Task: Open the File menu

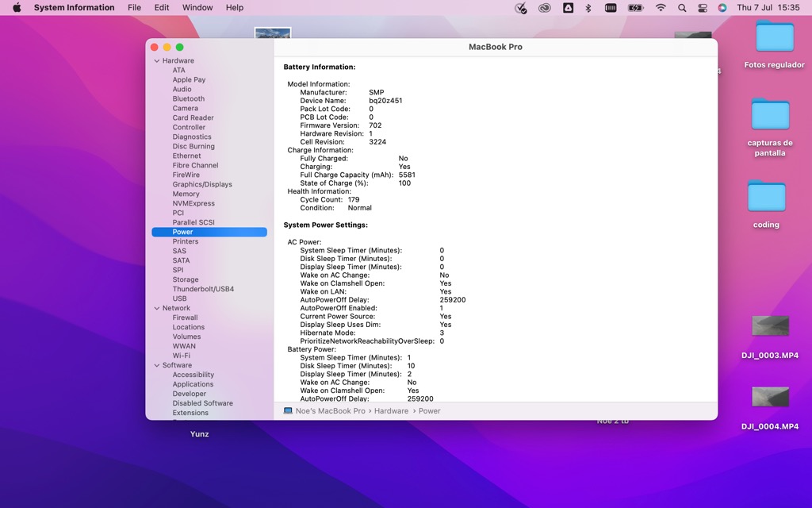Action: (135, 8)
